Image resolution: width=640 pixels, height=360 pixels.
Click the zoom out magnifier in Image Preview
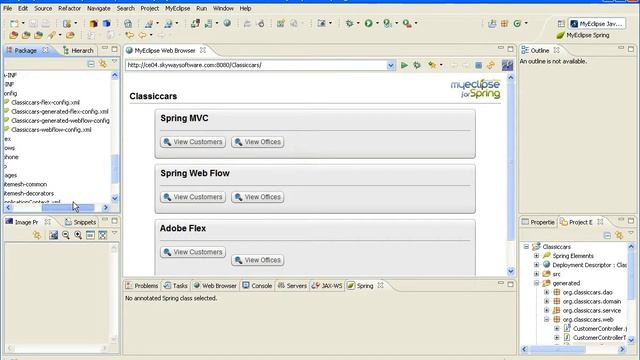(x=66, y=235)
